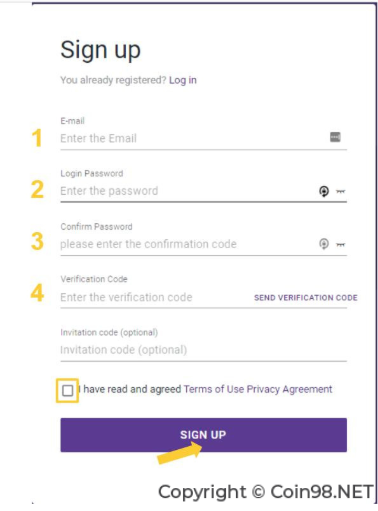The width and height of the screenshot is (378, 511).
Task: Click the Verification Code field label
Action: coord(94,279)
